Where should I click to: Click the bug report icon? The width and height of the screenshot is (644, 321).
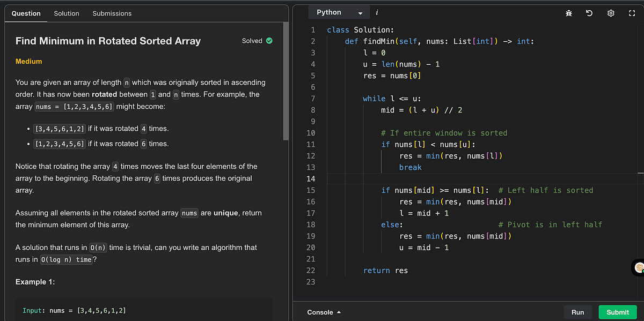[568, 12]
